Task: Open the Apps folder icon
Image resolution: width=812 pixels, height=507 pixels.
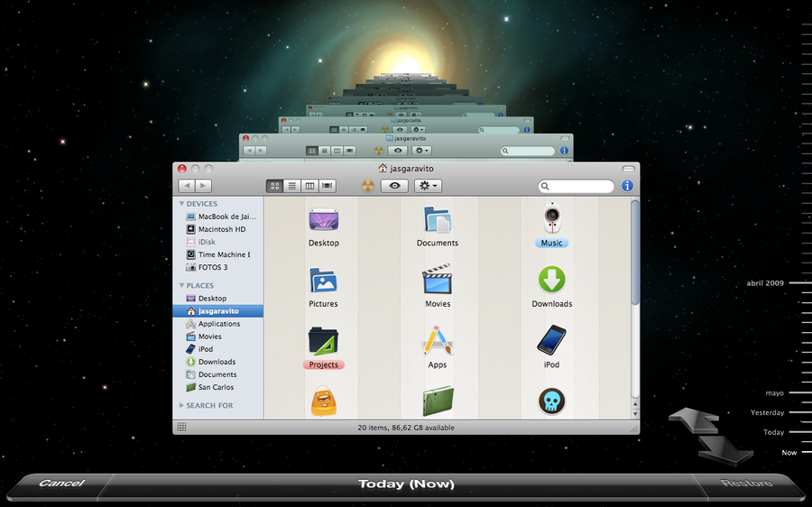Action: click(x=437, y=340)
